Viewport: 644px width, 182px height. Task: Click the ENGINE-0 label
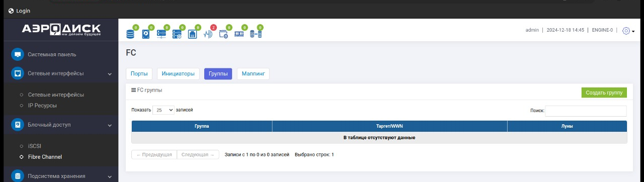click(x=602, y=30)
